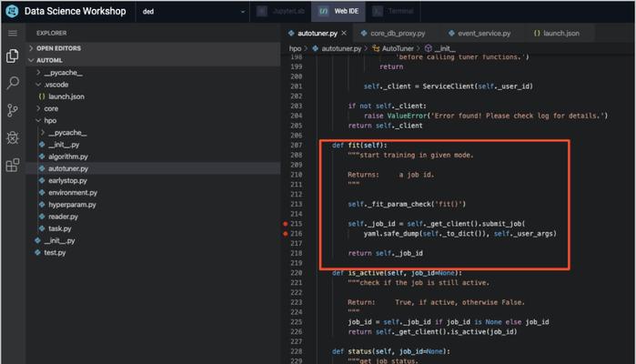Open the Extensions icon in sidebar

click(13, 165)
